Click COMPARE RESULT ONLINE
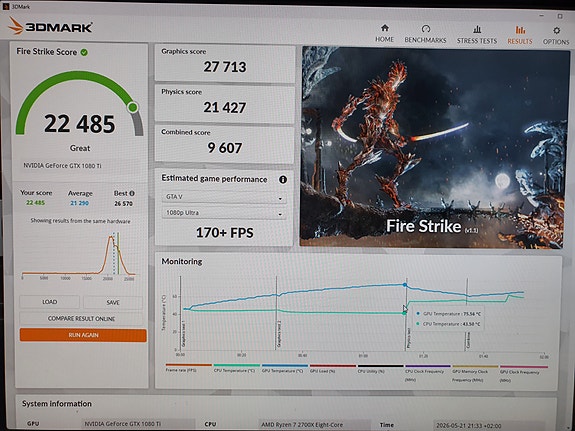The width and height of the screenshot is (575, 431). [81, 318]
